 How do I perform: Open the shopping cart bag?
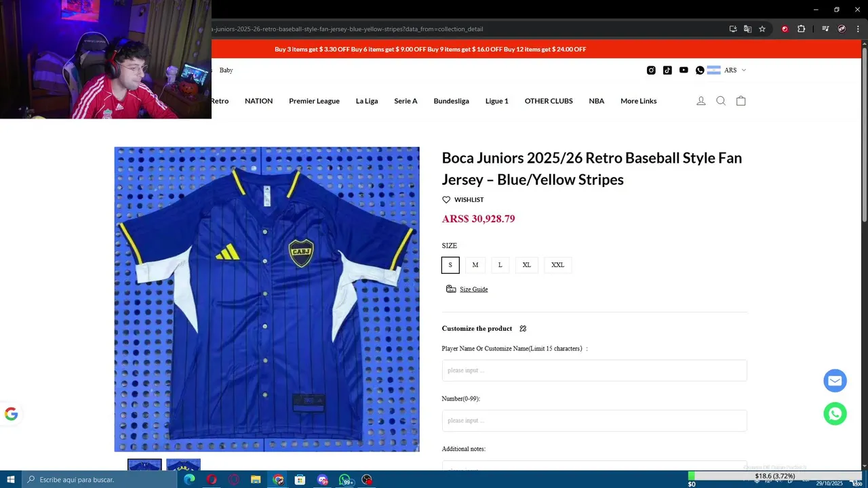coord(741,101)
